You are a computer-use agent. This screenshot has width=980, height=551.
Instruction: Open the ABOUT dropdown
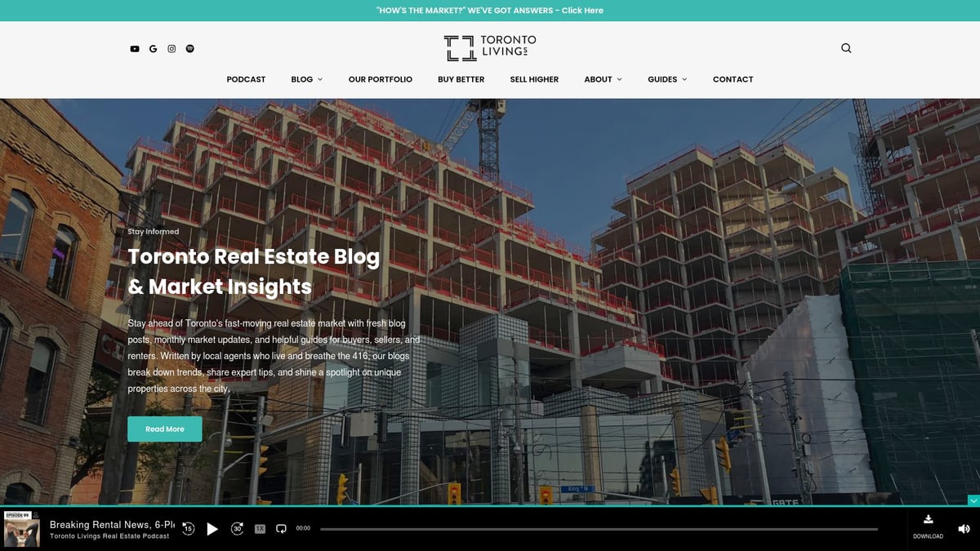point(603,79)
